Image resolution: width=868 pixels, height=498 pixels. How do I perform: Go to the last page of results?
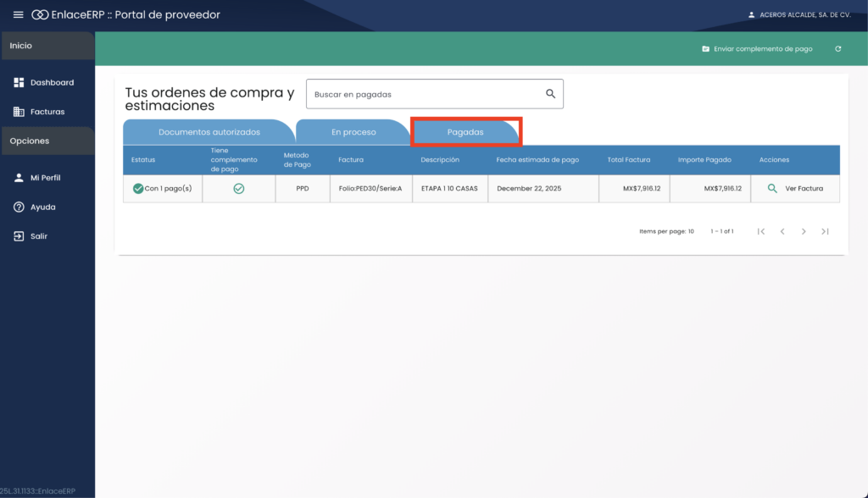tap(825, 231)
